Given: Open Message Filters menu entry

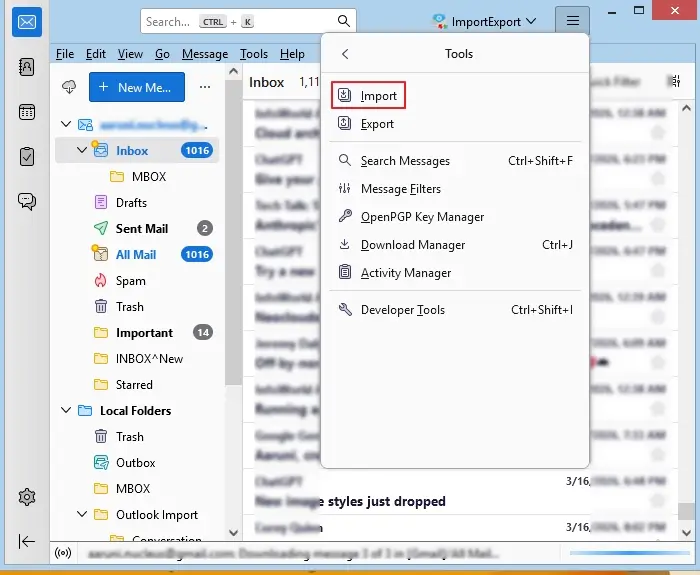Looking at the screenshot, I should [x=455, y=189].
